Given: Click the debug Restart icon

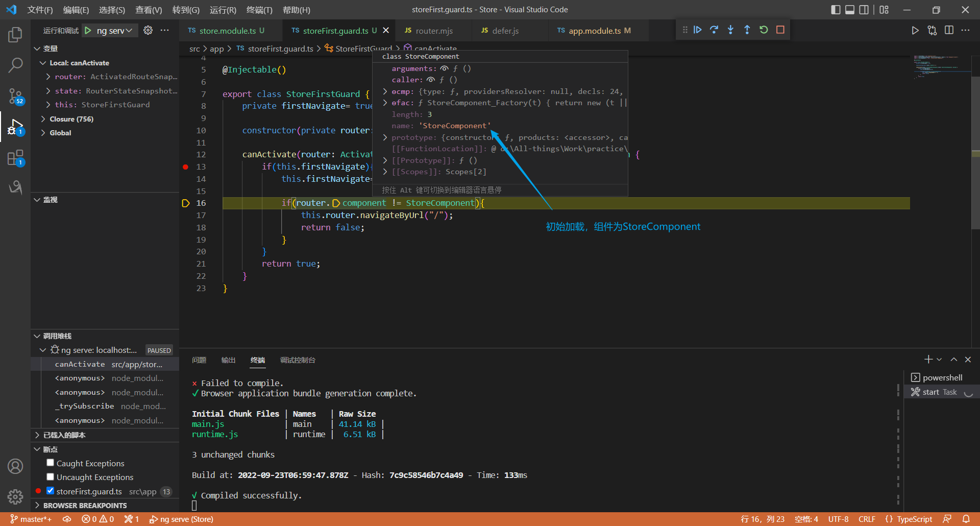Looking at the screenshot, I should click(x=764, y=30).
